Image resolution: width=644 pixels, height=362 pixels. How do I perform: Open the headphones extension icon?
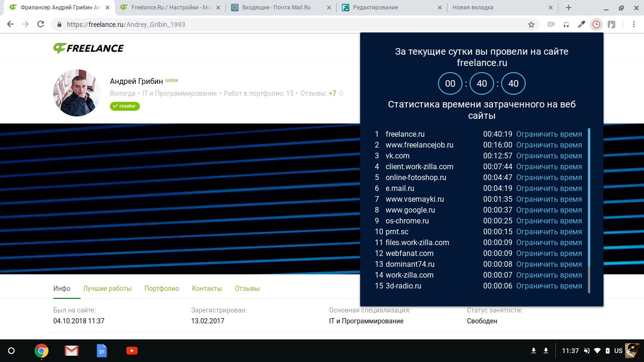[566, 25]
